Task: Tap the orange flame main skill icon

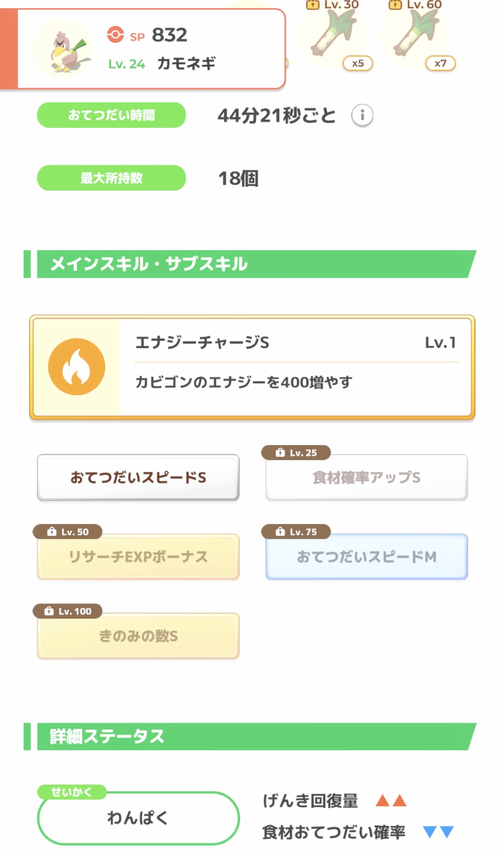Action: tap(77, 367)
